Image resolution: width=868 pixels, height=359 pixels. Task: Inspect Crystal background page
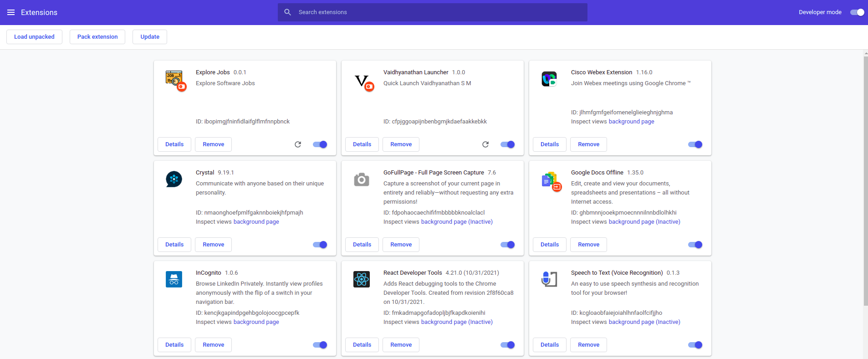256,222
